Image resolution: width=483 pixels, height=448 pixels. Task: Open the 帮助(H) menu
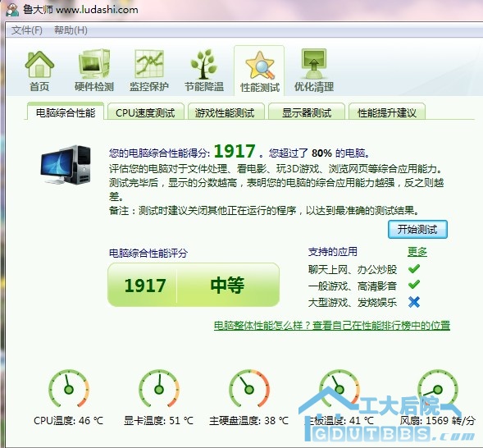point(71,30)
